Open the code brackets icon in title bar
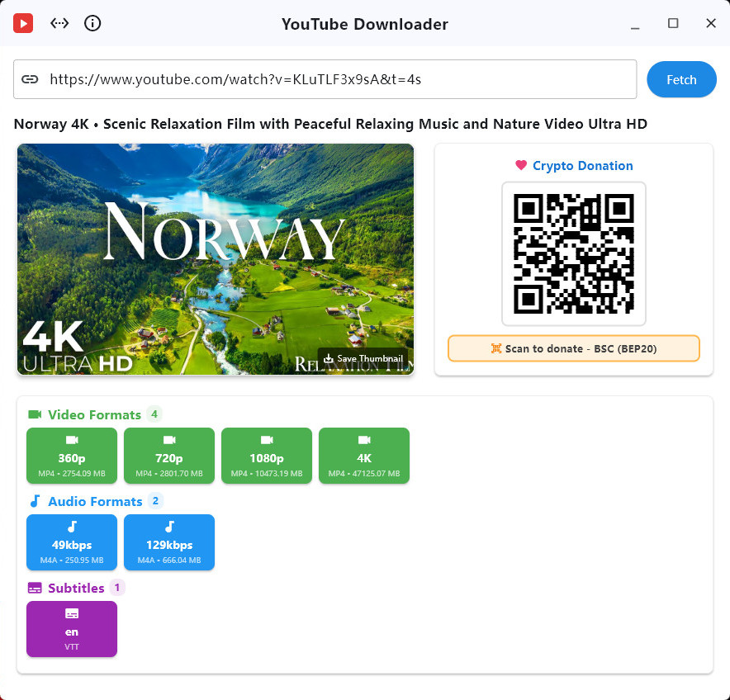The image size is (730, 700). pos(59,23)
